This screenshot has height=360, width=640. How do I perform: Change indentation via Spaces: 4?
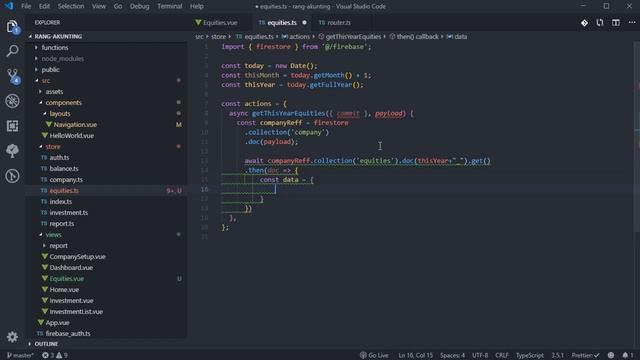click(x=452, y=356)
